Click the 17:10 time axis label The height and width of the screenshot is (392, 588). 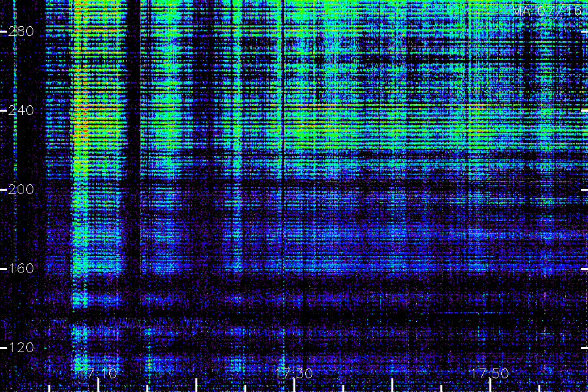[x=98, y=374]
